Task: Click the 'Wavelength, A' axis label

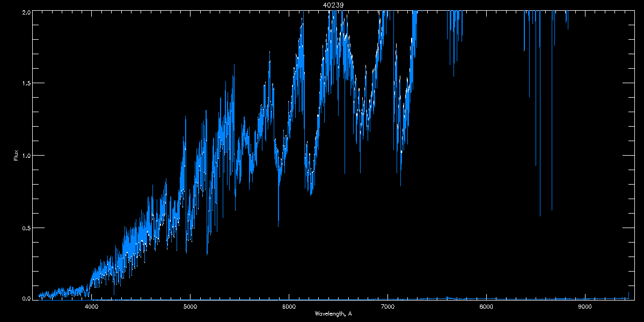Action: pos(333,314)
